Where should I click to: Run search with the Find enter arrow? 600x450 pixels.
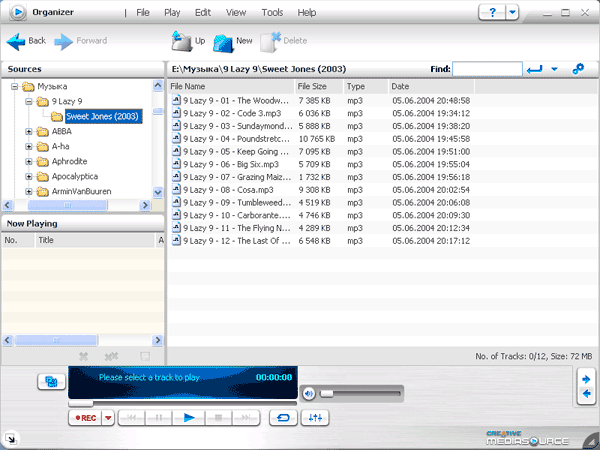(x=535, y=69)
